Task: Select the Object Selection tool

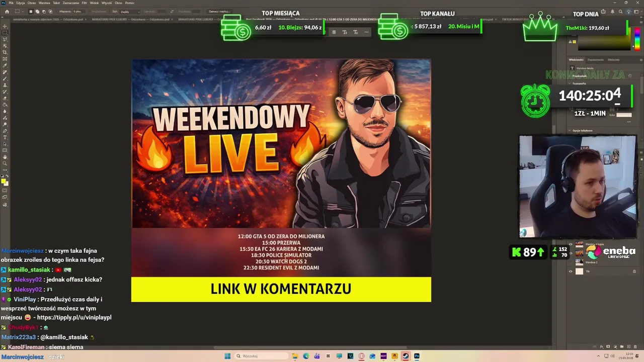Action: coord(5,46)
